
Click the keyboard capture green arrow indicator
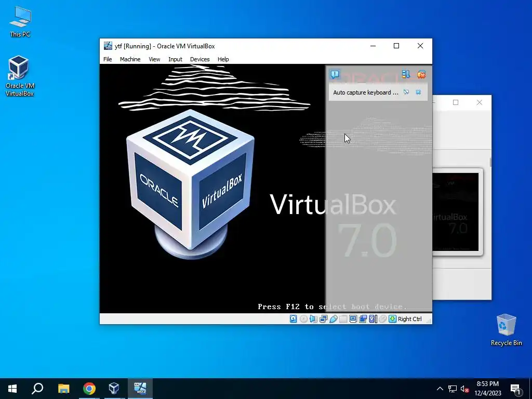[393, 319]
